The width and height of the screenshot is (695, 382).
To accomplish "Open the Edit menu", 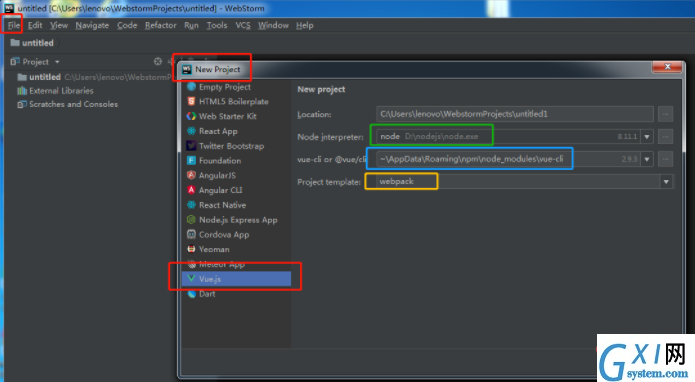I will 35,25.
